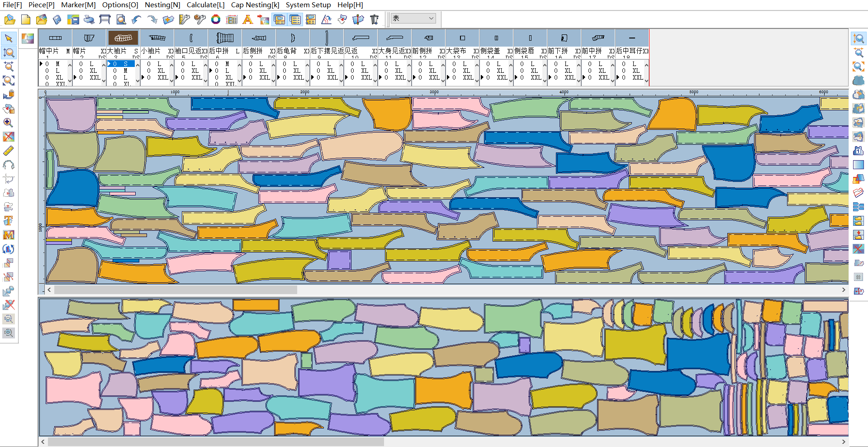Click the trash bin delete icon
The width and height of the screenshot is (868, 447).
tap(374, 19)
